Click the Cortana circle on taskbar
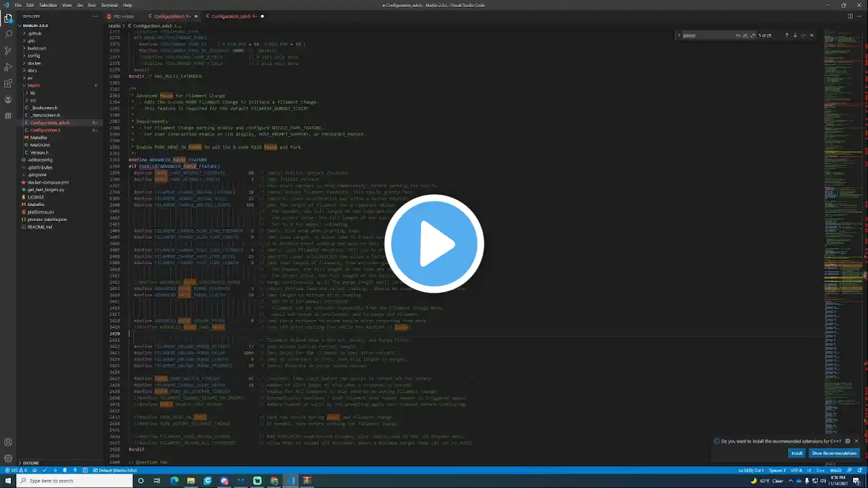 (x=141, y=481)
